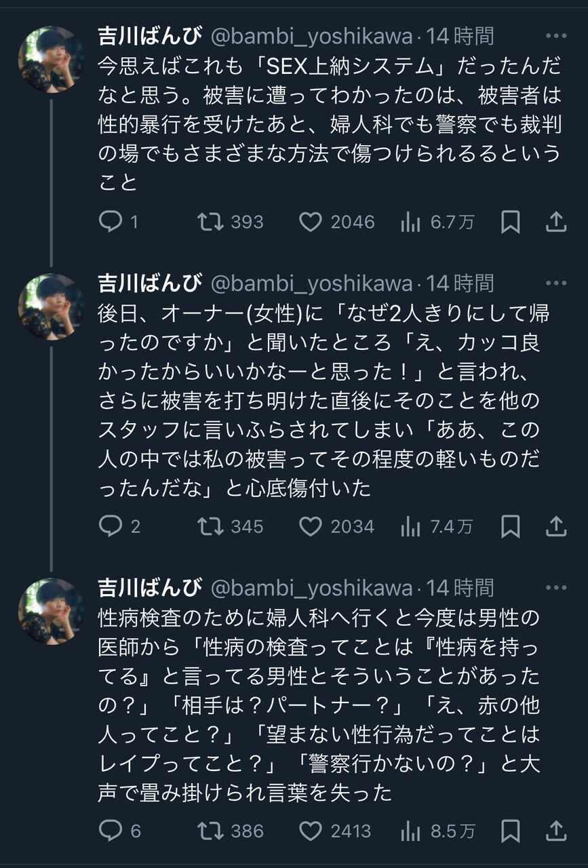The width and height of the screenshot is (588, 868).
Task: Bookmark the second tweet
Action: pyautogui.click(x=510, y=526)
